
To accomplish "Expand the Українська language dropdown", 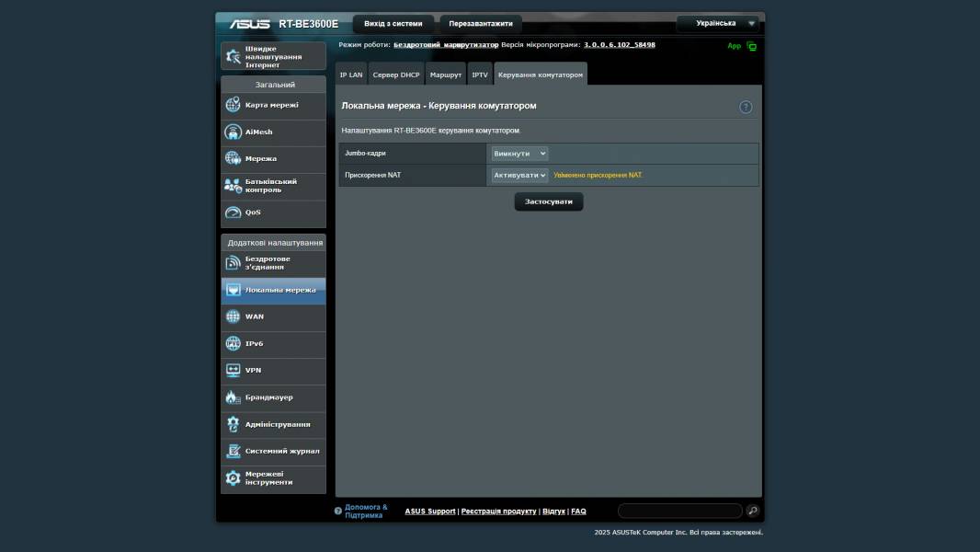I will (x=718, y=23).
